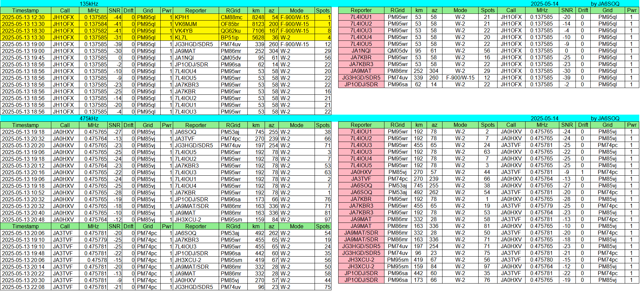
Task: Click timestamp 2025-05-13 20:20
Action: (x=26, y=145)
